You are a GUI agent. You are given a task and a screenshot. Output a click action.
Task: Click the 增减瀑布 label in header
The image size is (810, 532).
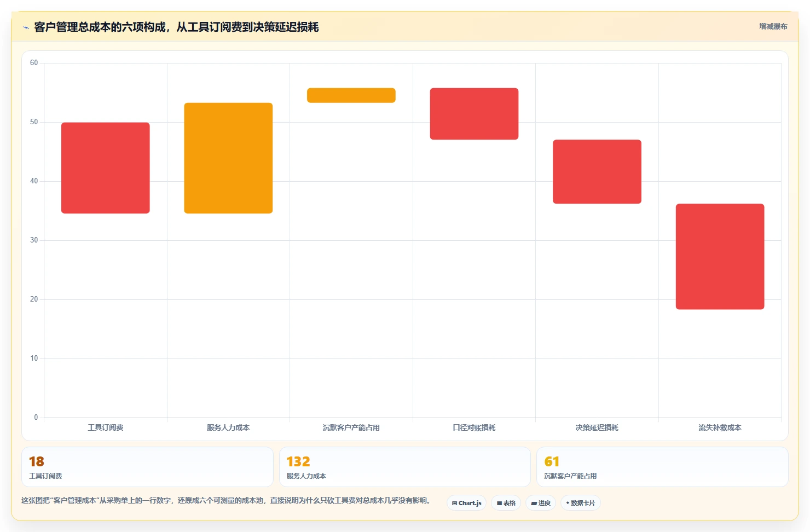773,26
